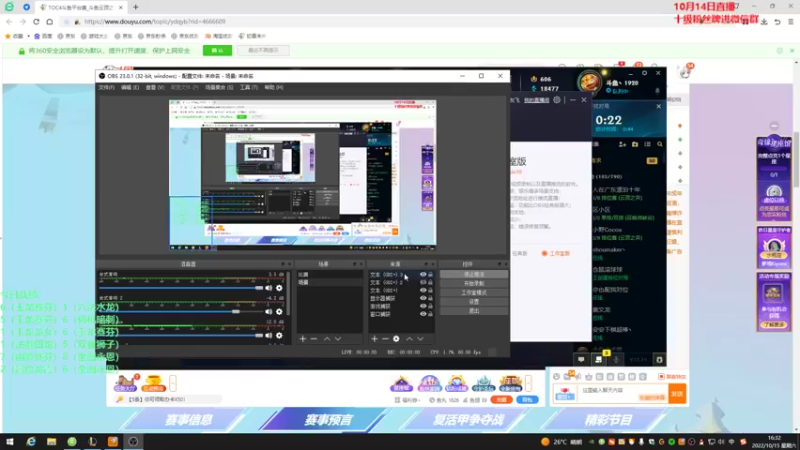Click the browser address bar URL
Viewport: 800px width, 450px height.
tap(155, 21)
